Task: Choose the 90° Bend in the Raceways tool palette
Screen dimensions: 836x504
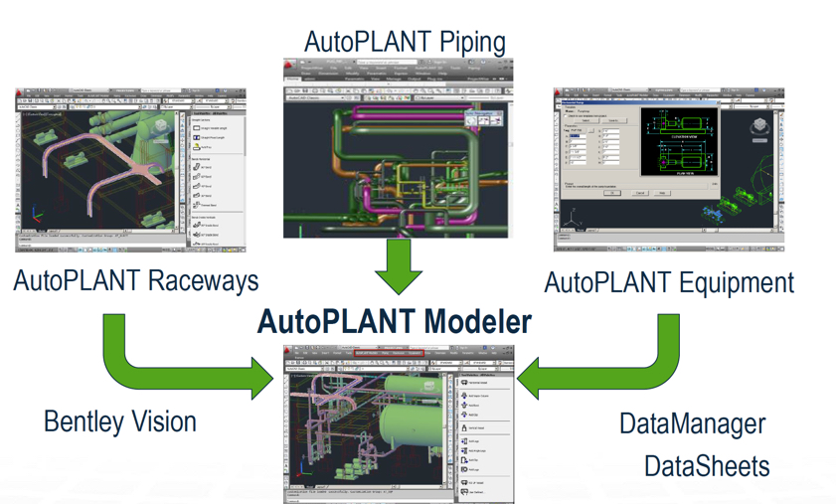Action: coord(202,167)
